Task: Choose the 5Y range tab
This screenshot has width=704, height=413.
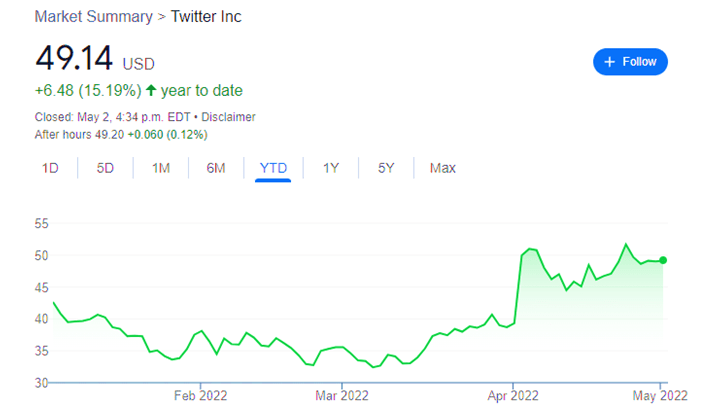Action: (387, 168)
